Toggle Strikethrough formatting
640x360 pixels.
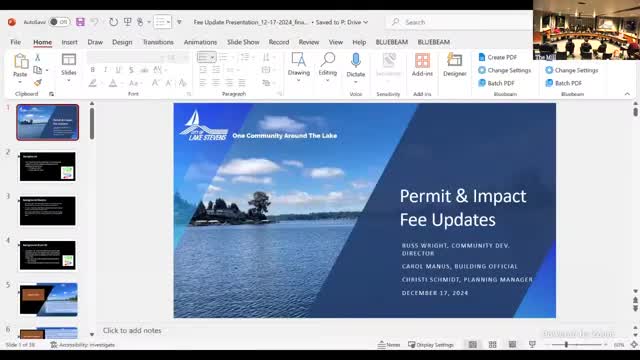pos(131,70)
